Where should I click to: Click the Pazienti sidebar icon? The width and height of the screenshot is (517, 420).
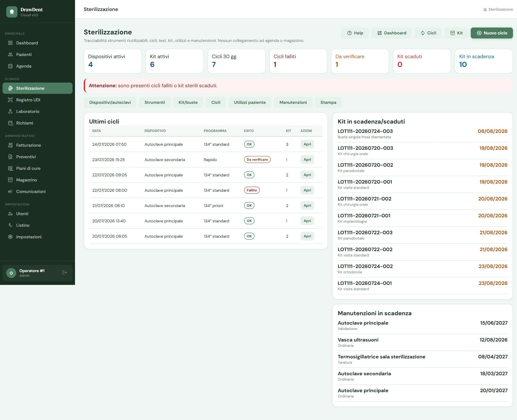click(x=10, y=54)
